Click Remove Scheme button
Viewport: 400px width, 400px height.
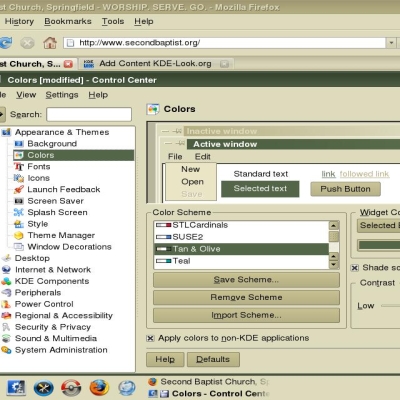tap(246, 297)
